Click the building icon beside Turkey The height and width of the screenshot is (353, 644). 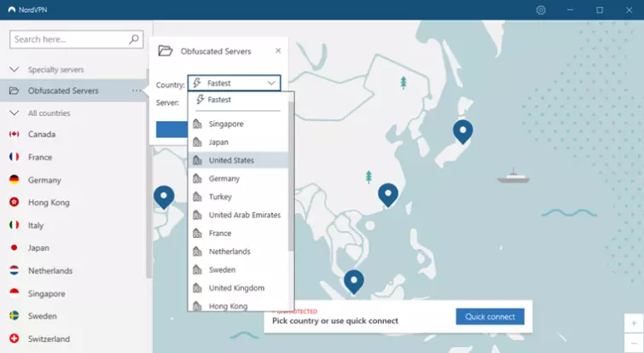click(x=198, y=197)
